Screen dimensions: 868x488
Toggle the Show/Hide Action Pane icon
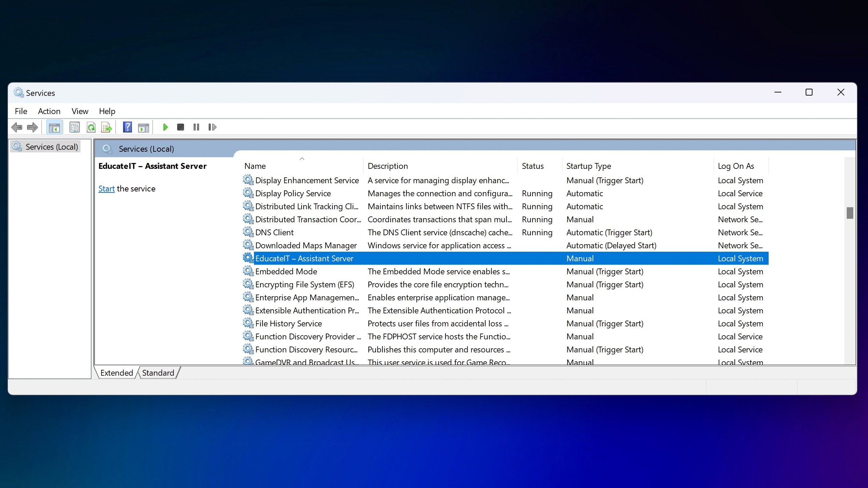pyautogui.click(x=144, y=127)
